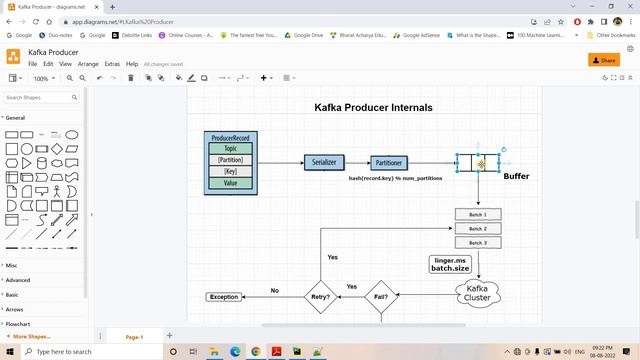Screen dimensions: 640x360
Task: Select the cloud shape in General
Action: pyautogui.click(x=57, y=163)
